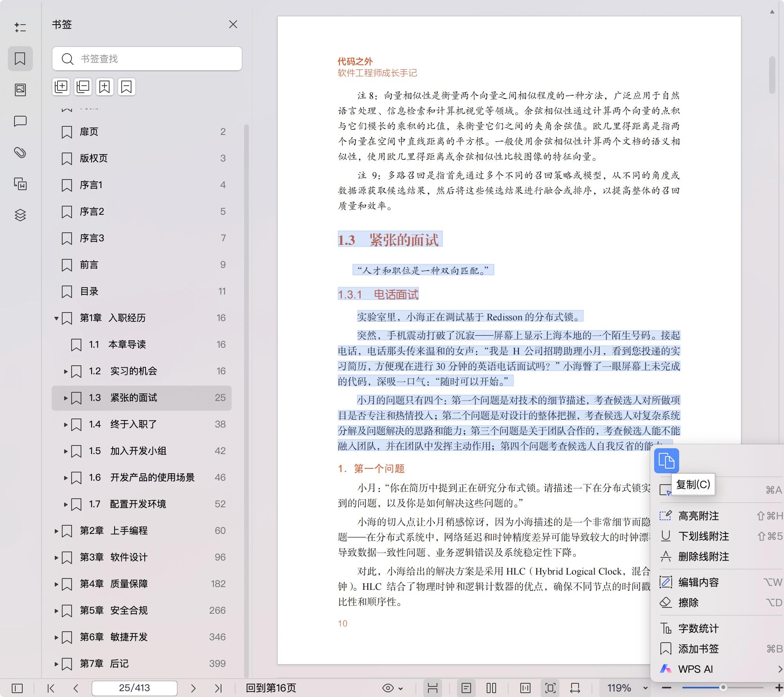This screenshot has width=784, height=697.
Task: Open 1.4 终于入职了 bookmark
Action: [133, 424]
